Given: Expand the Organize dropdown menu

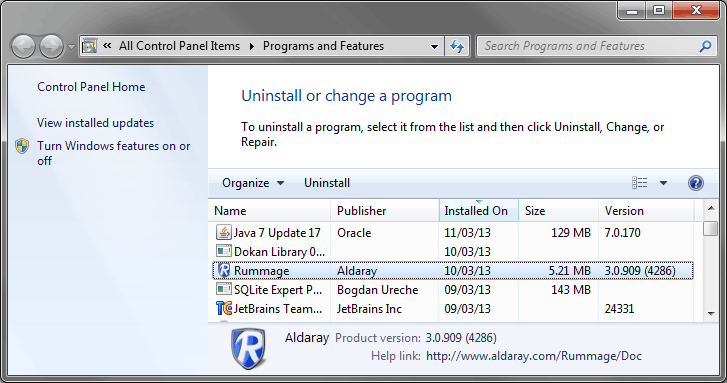Looking at the screenshot, I should click(253, 183).
